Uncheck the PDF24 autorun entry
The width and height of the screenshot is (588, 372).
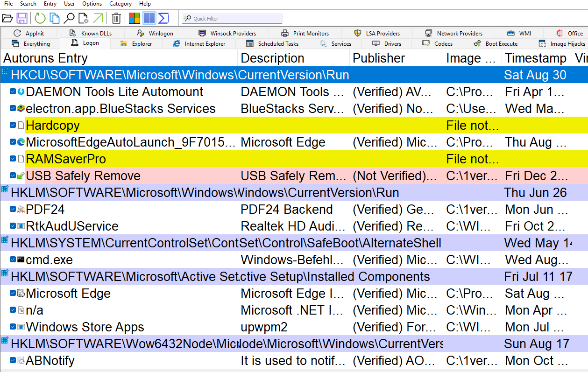tap(13, 210)
